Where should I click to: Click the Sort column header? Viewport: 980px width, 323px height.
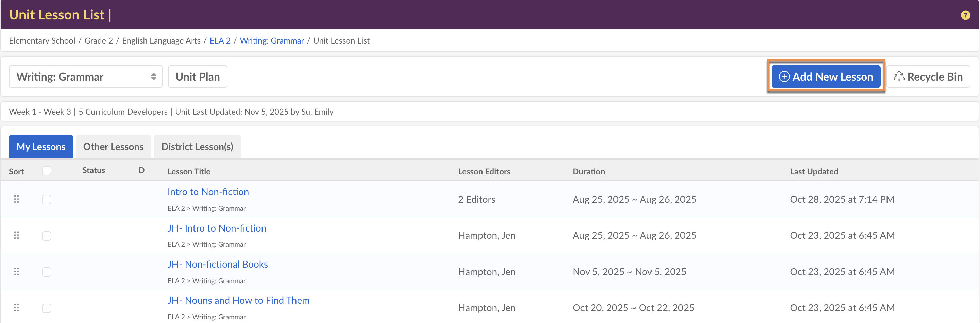coord(16,172)
